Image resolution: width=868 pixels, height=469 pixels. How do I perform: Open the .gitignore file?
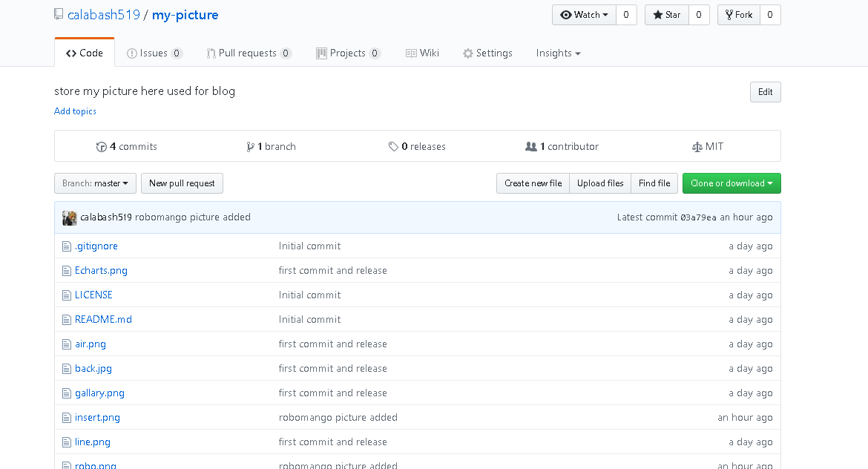coord(96,246)
